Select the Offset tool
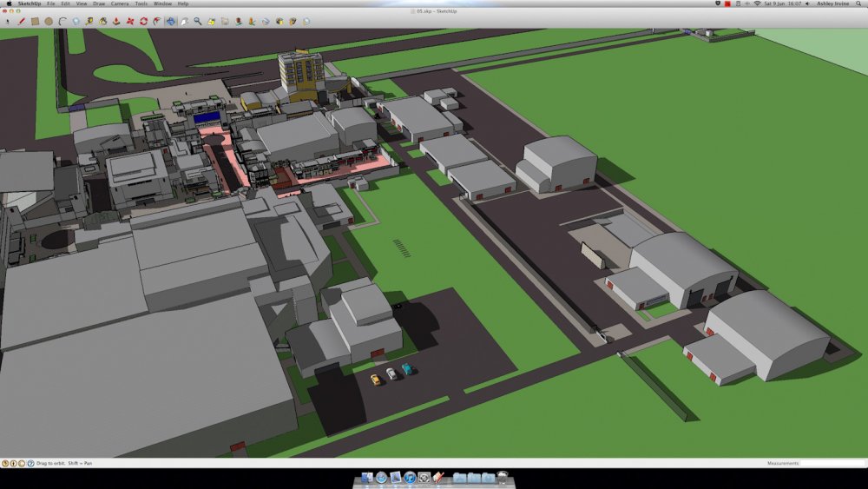 tap(157, 22)
